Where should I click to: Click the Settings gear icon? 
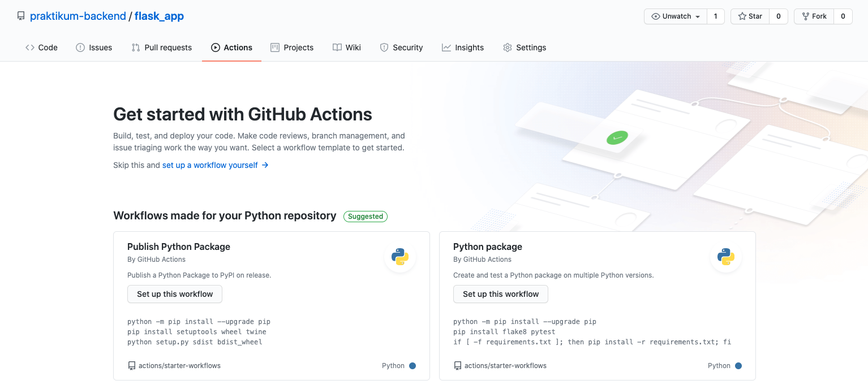click(x=508, y=47)
